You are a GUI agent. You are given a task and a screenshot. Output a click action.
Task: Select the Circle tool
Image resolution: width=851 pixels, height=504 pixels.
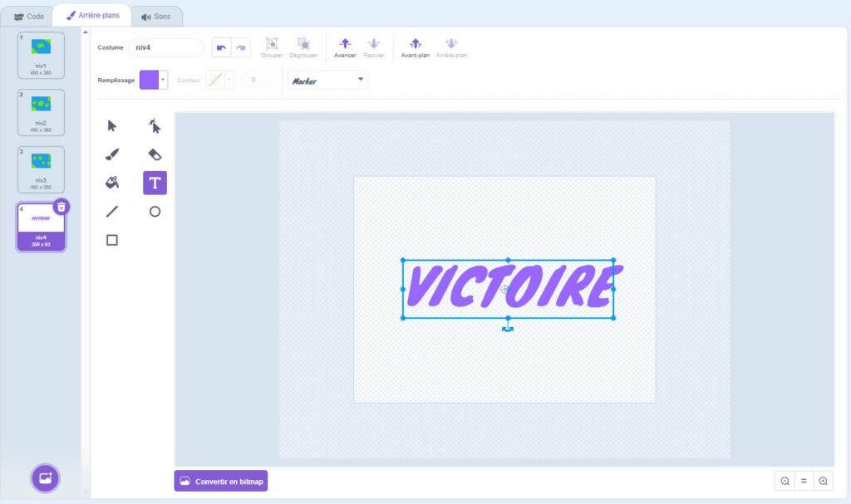pos(155,212)
